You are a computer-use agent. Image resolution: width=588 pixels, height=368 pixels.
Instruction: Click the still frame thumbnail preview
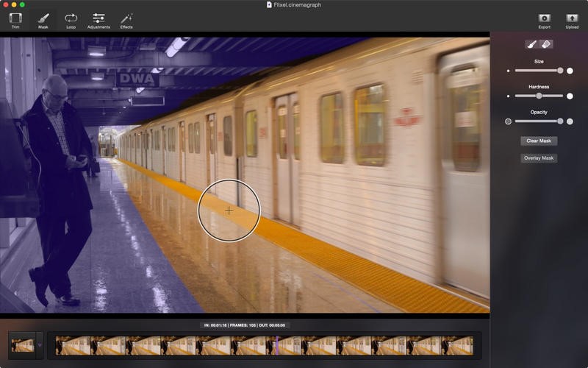22,344
